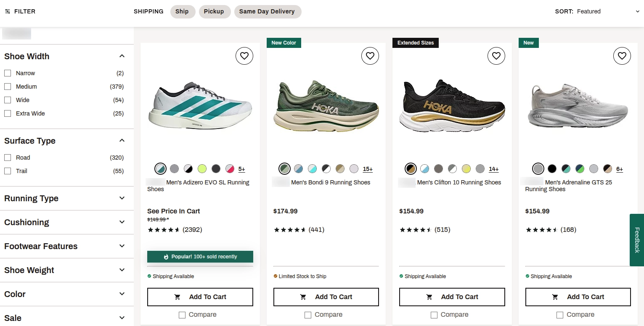
Task: Open the FILTER panel via its icon
Action: click(7, 11)
